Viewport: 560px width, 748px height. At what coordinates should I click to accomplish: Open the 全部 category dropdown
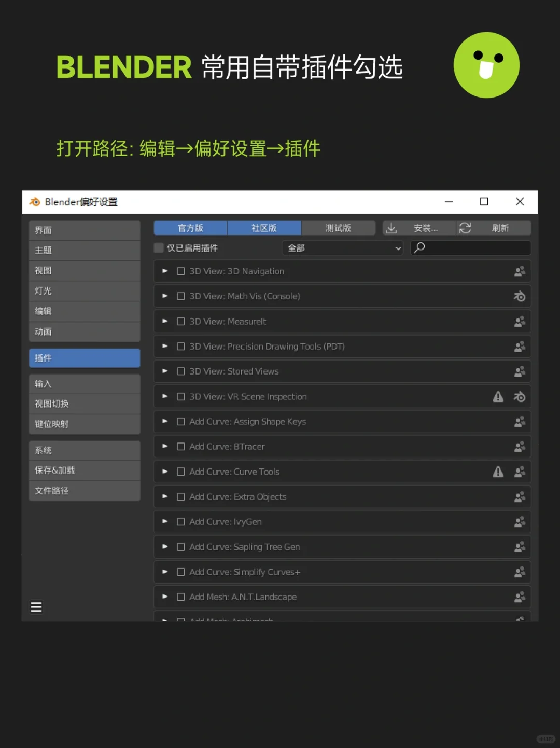pos(343,248)
